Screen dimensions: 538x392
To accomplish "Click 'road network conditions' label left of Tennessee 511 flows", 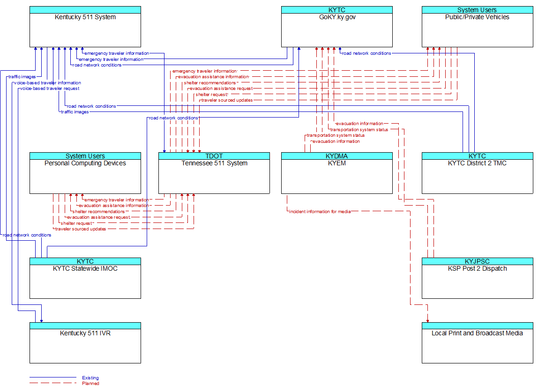I will click(x=173, y=118).
